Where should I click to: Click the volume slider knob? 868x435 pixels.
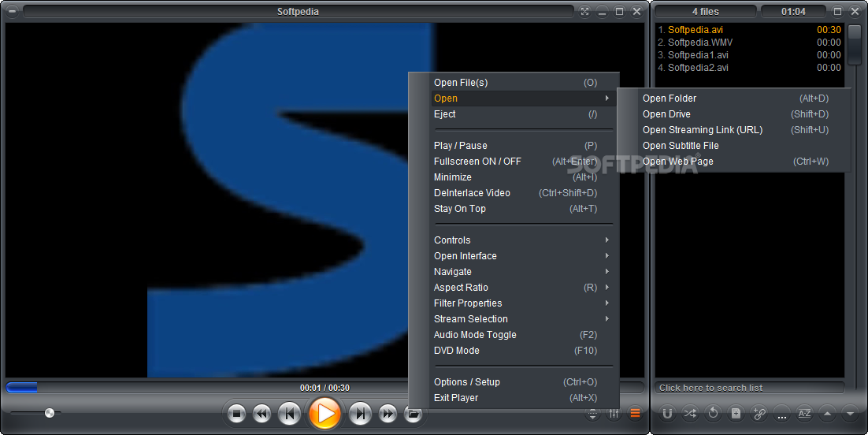tap(50, 413)
